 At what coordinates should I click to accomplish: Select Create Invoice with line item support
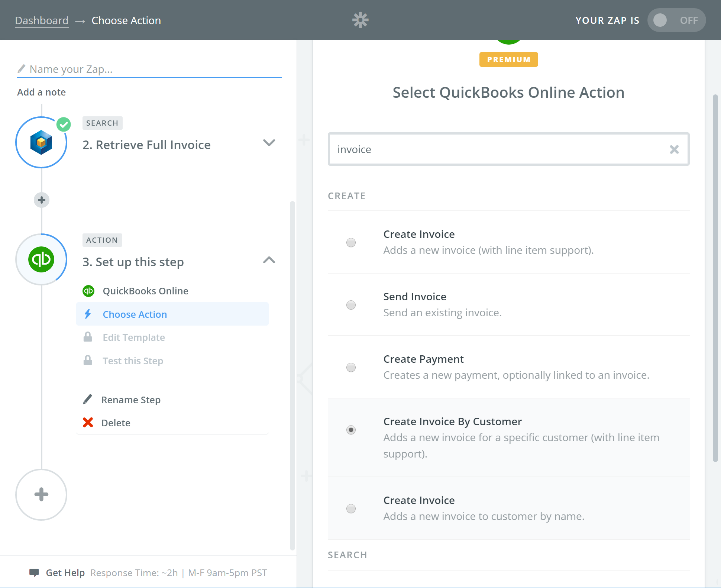[351, 243]
